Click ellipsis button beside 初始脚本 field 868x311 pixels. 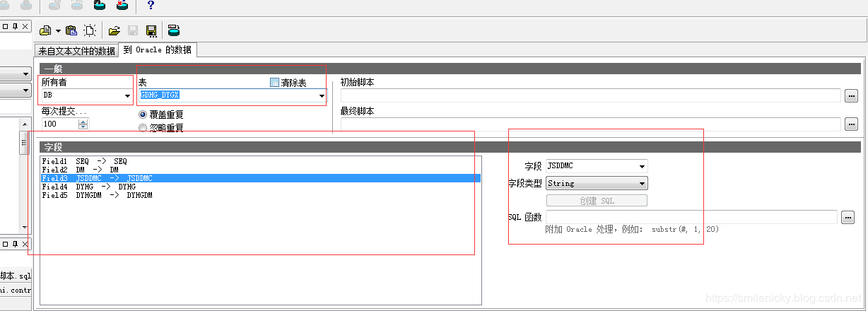[850, 95]
